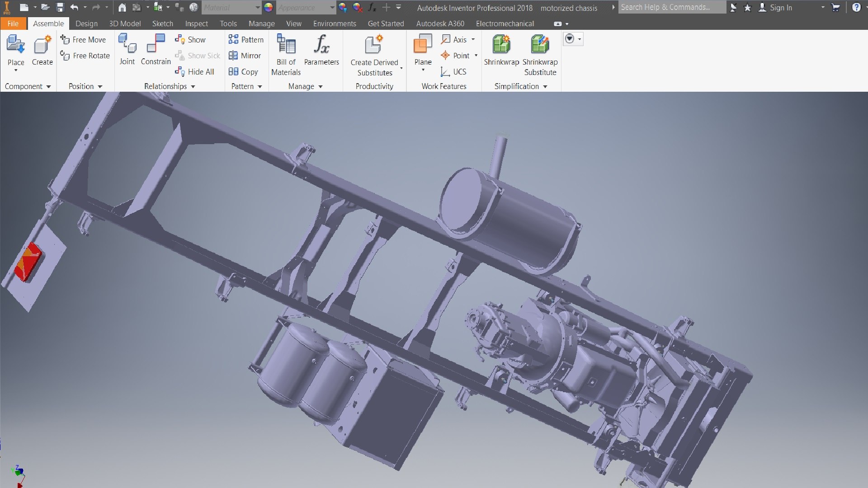Screen dimensions: 868x488
Task: Open the Inspect ribbon tab
Action: pos(196,23)
